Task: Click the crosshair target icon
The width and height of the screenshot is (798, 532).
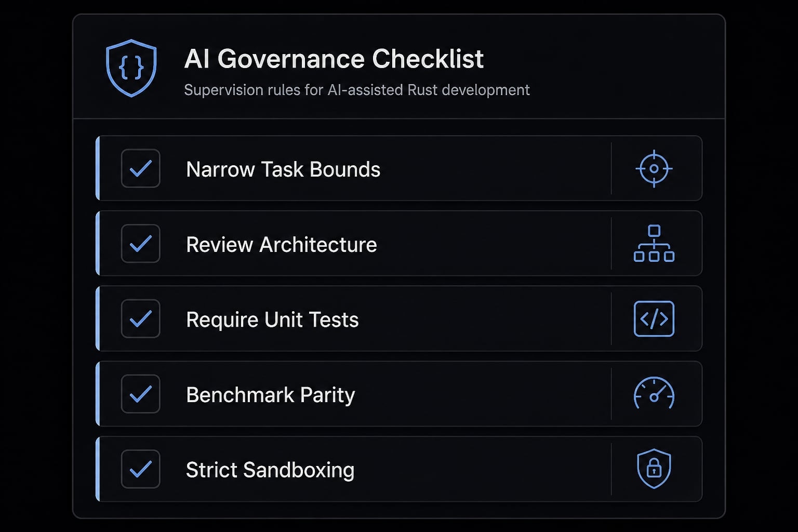Action: 654,169
